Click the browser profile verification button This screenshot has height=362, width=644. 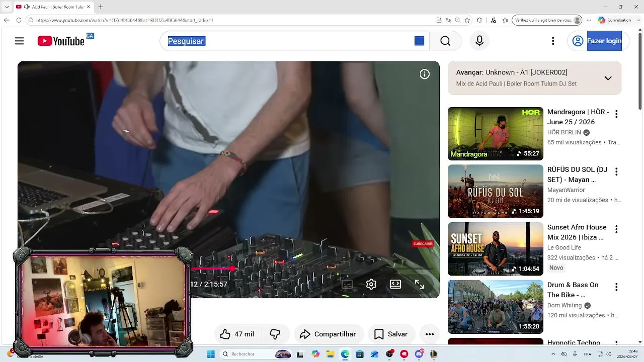(547, 20)
